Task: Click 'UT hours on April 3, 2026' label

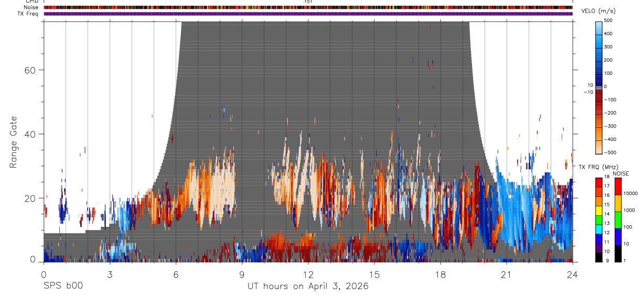Action: (308, 286)
